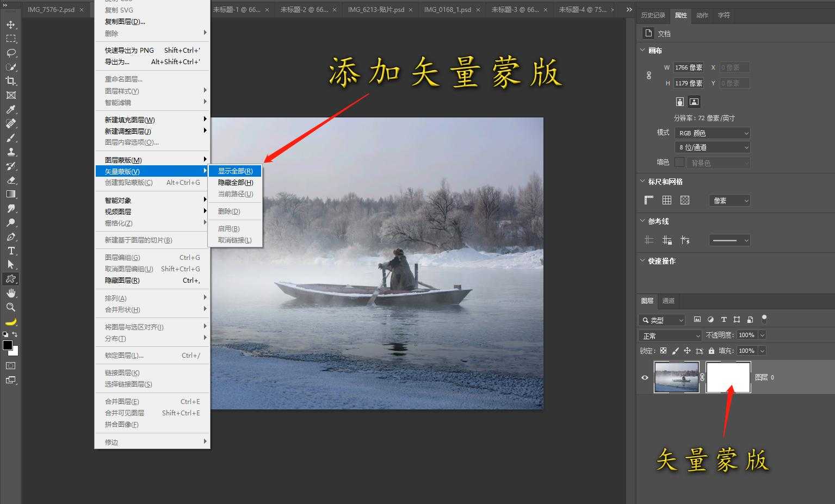Open the layer opacity slider dropdown

(x=762, y=335)
